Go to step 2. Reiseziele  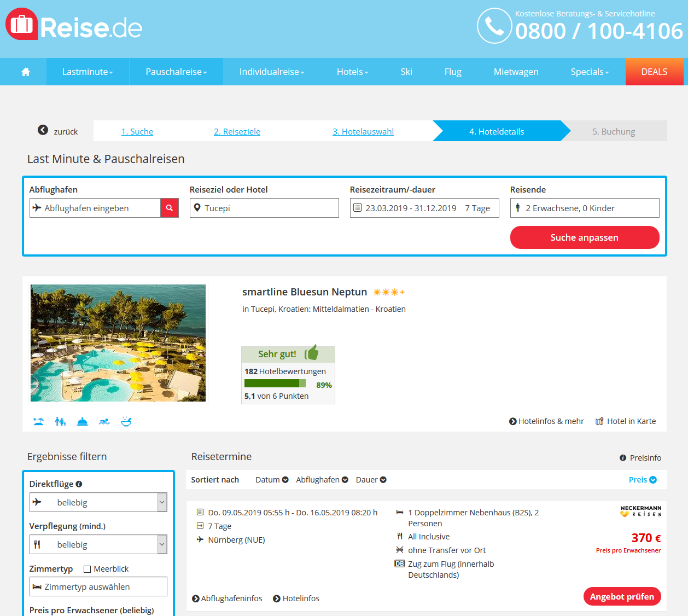237,131
